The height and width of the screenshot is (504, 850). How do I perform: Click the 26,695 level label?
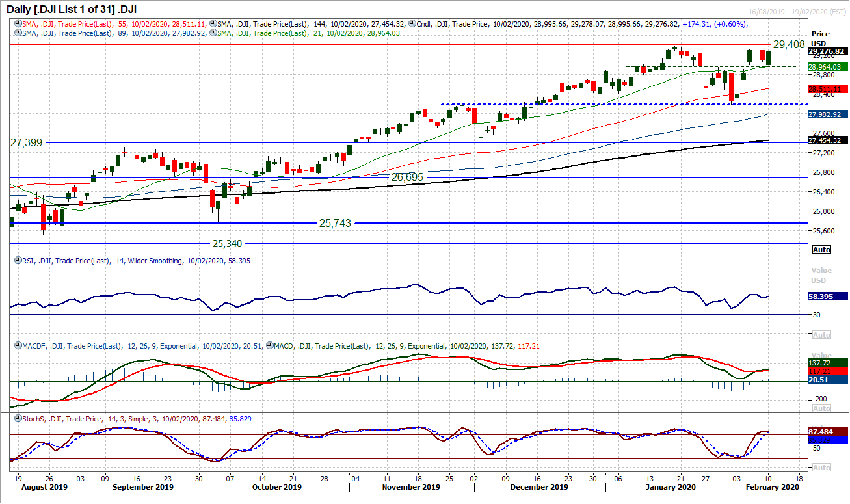tap(407, 176)
